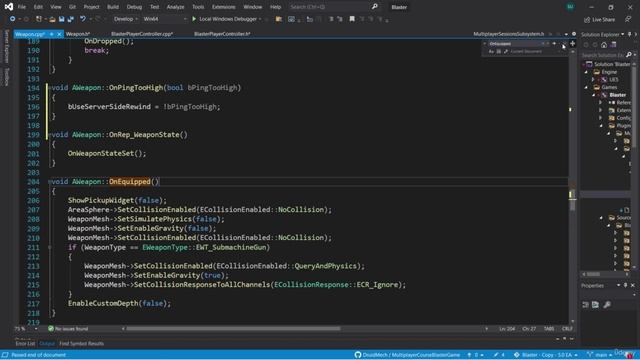This screenshot has width=640, height=360.
Task: Auto-hide pin for Solution Explorer panel
Action: point(629,34)
